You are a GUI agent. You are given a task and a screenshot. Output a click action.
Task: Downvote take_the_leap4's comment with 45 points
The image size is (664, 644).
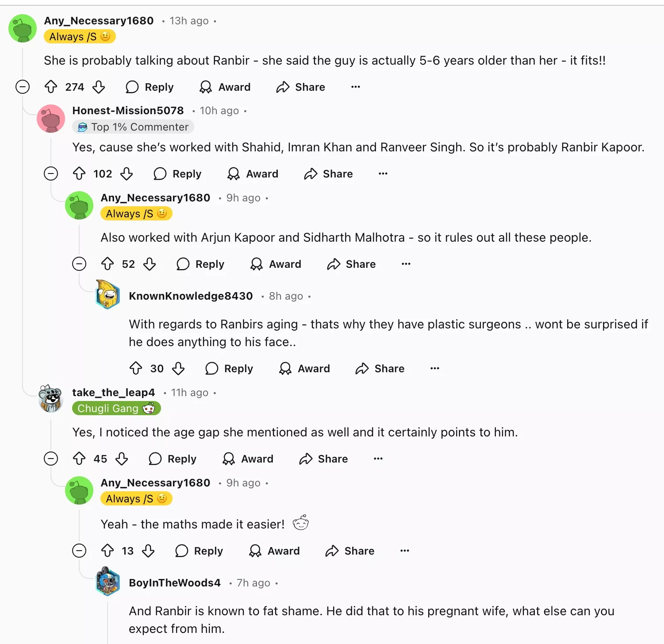122,459
